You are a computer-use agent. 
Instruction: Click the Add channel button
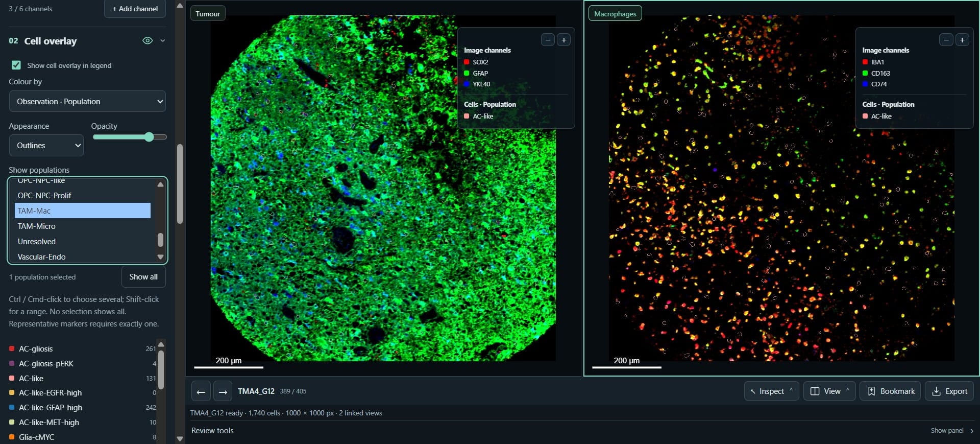[135, 9]
